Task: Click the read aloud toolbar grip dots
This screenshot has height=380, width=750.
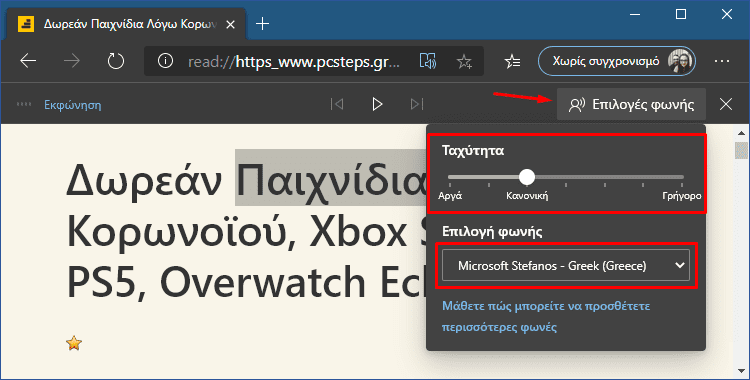Action: pos(24,104)
